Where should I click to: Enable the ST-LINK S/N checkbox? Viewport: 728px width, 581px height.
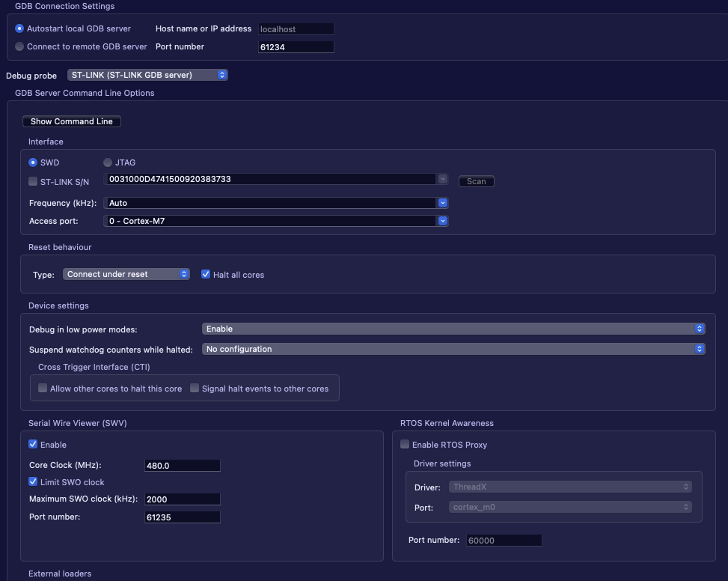33,182
